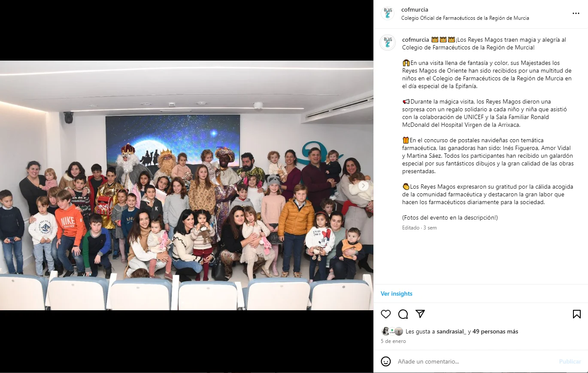Click the avatar beside the caption text
This screenshot has width=588, height=373.
click(388, 43)
